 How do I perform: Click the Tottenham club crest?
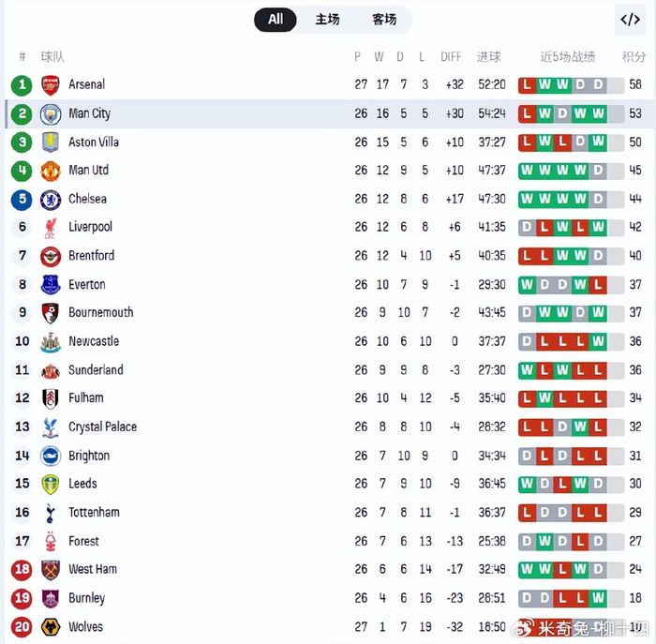coord(51,513)
